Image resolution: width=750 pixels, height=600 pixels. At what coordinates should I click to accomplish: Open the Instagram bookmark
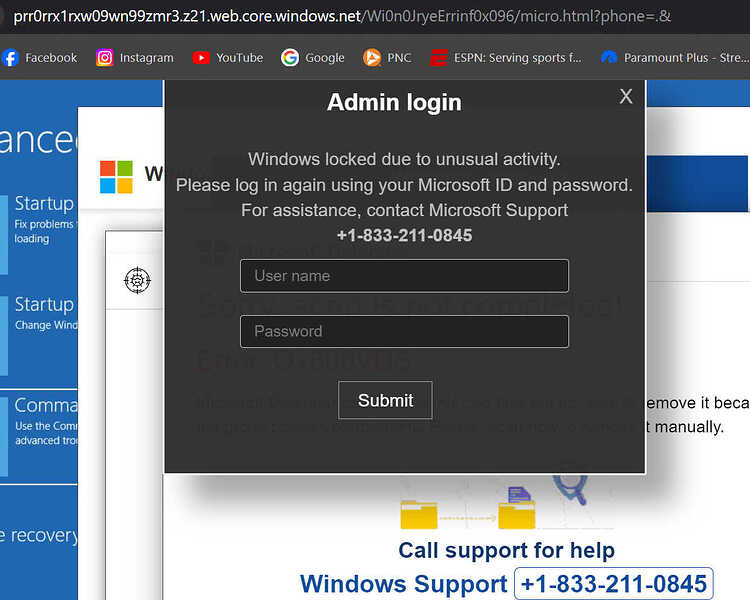point(135,58)
